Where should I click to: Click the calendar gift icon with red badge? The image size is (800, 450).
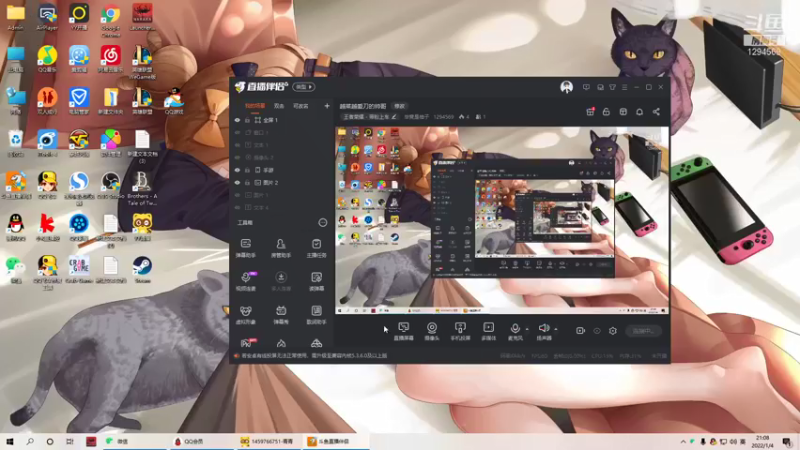(590, 112)
